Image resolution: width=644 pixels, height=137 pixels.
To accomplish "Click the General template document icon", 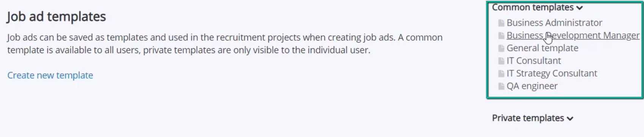I will 501,49.
